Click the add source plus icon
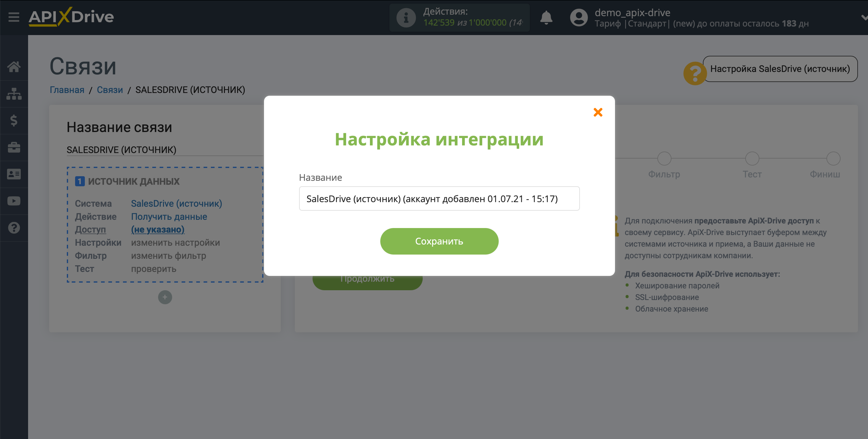 165,297
